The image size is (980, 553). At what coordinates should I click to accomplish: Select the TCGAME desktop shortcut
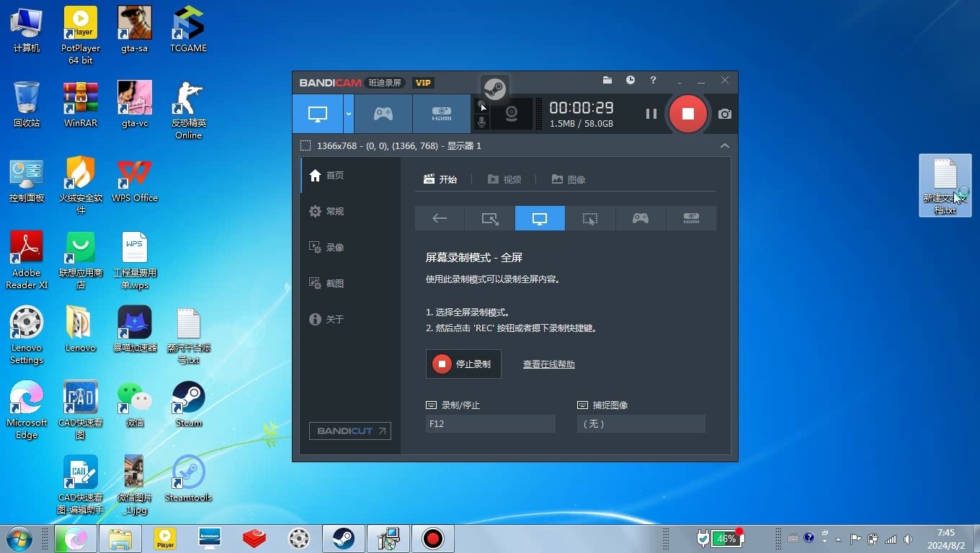tap(189, 30)
